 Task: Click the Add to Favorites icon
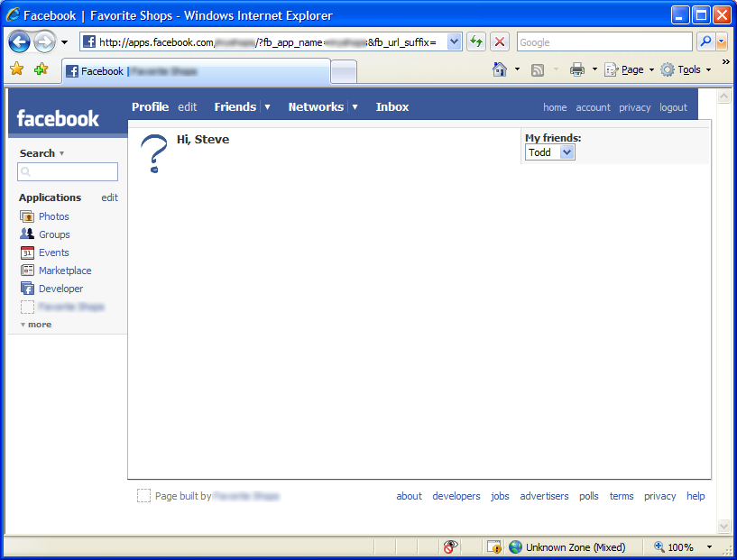(x=41, y=69)
